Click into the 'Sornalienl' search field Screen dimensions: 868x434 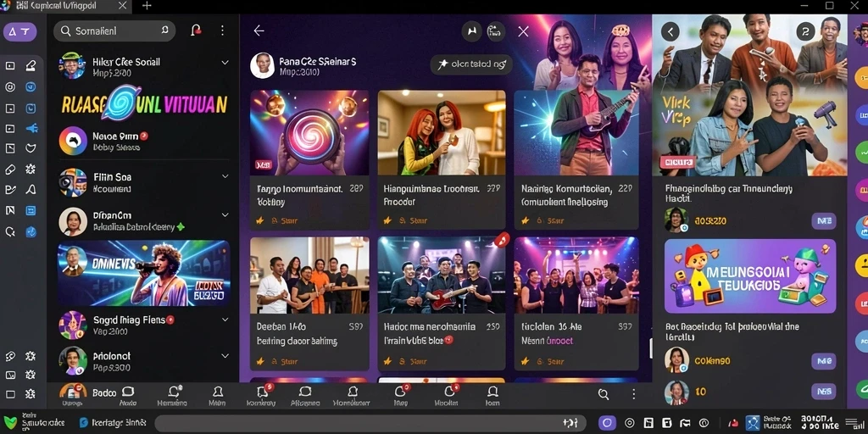pos(114,31)
